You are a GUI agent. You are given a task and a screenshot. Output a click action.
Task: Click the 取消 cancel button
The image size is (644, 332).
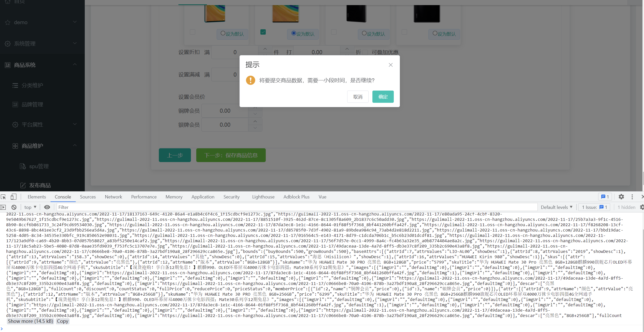[358, 97]
